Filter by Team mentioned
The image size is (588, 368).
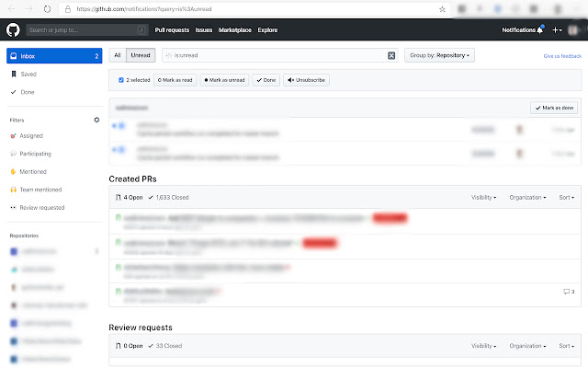coord(40,190)
